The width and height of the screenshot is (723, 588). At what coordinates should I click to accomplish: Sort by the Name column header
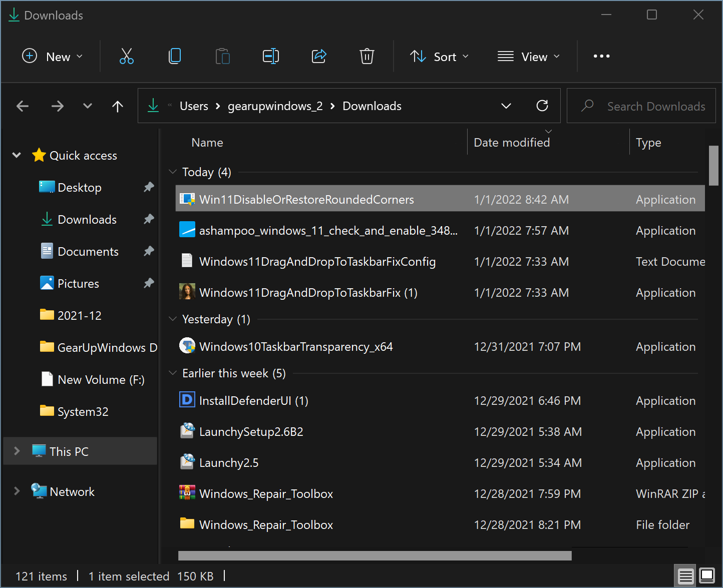tap(207, 143)
